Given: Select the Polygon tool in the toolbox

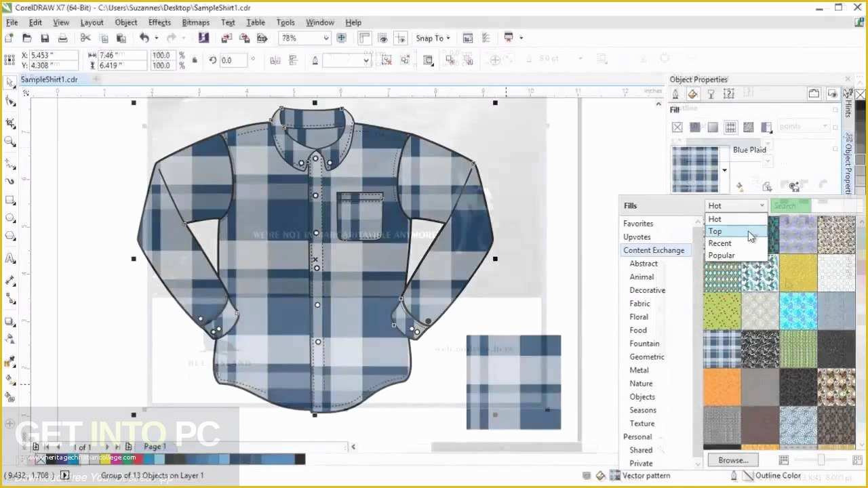Looking at the screenshot, I should tap(10, 237).
